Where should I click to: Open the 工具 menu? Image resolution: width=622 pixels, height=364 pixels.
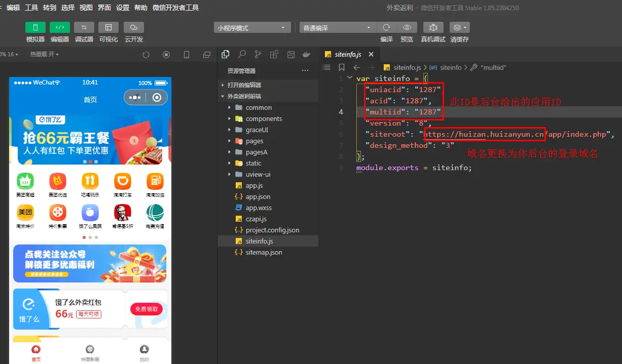[x=31, y=8]
